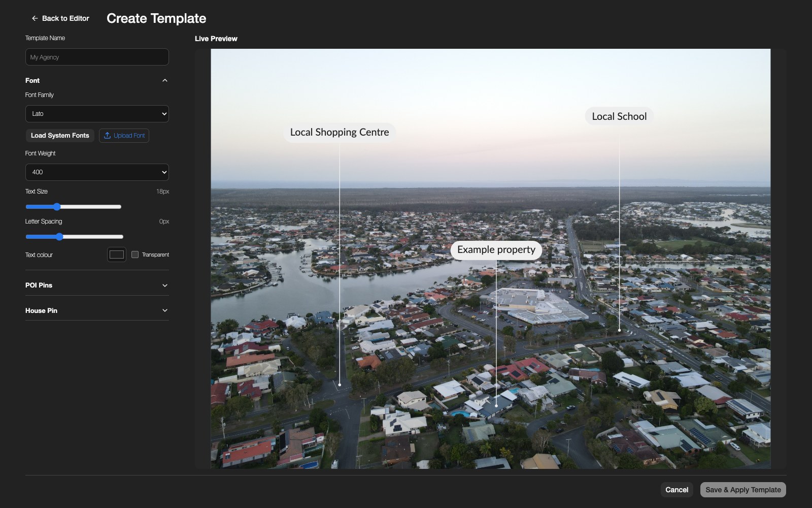The image size is (812, 508).
Task: Select the Local School label in preview
Action: pos(619,116)
